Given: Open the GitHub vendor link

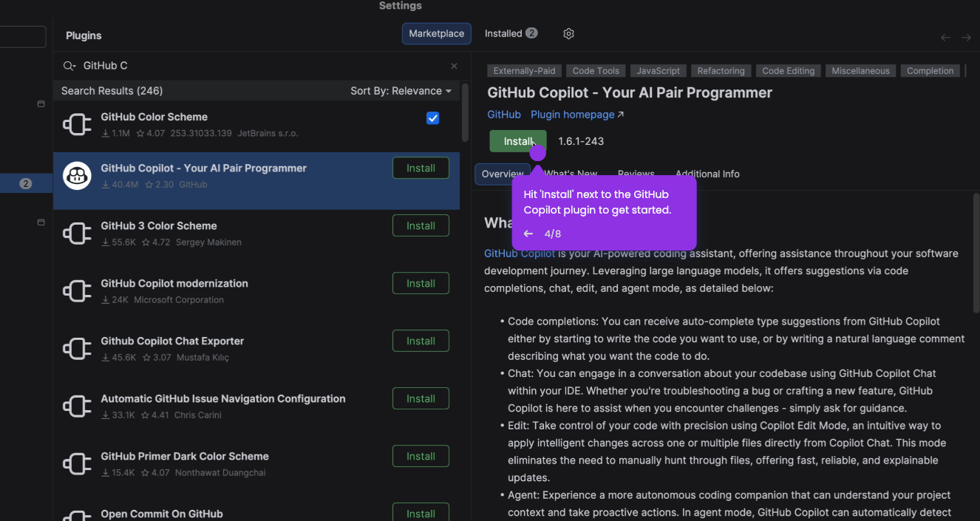Looking at the screenshot, I should pos(504,115).
